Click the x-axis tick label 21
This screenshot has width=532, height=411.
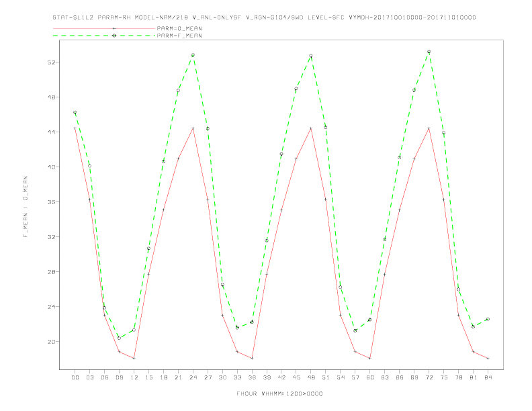click(x=178, y=377)
